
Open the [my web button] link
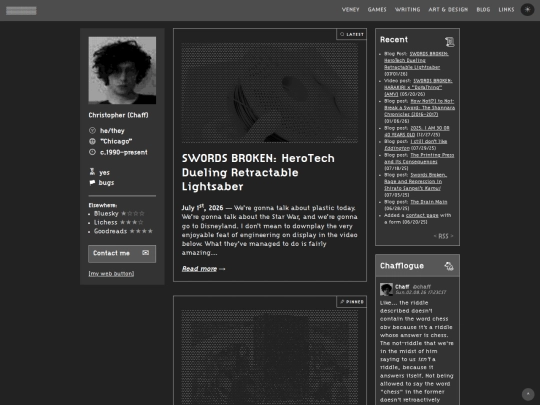111,274
